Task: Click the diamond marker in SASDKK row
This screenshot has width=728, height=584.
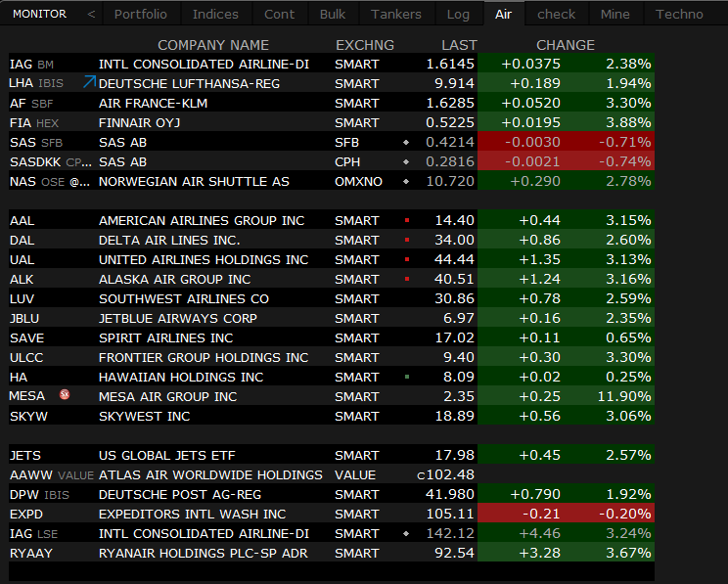Action: coord(406,162)
